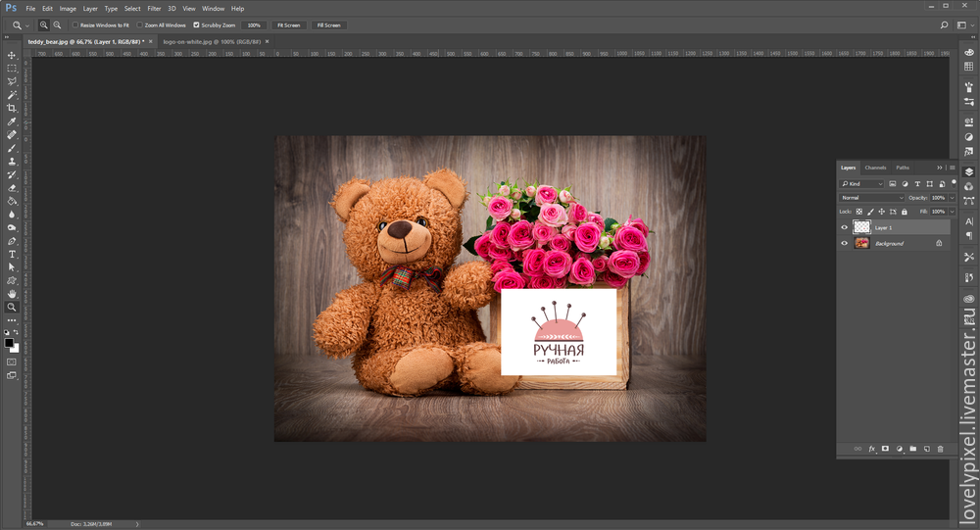
Task: Open the blend mode Normal dropdown
Action: [871, 198]
